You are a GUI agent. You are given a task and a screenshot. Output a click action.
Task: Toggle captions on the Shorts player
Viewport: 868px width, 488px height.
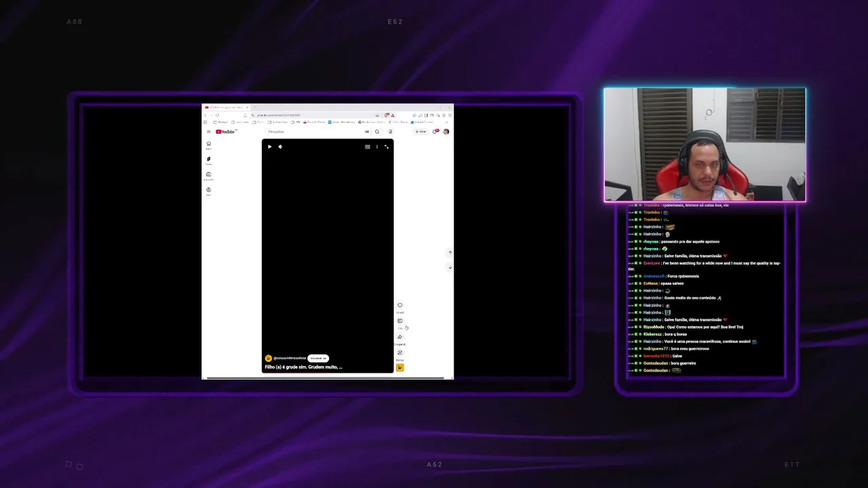click(x=368, y=146)
